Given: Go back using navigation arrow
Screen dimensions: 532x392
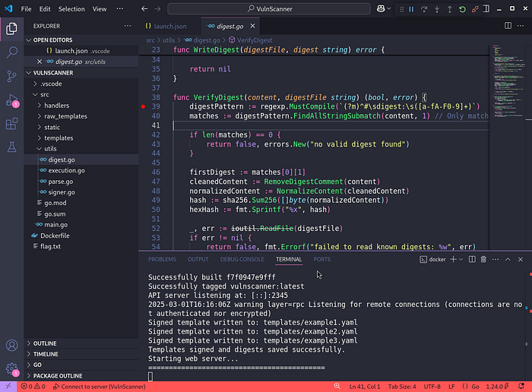Looking at the screenshot, I should point(144,9).
